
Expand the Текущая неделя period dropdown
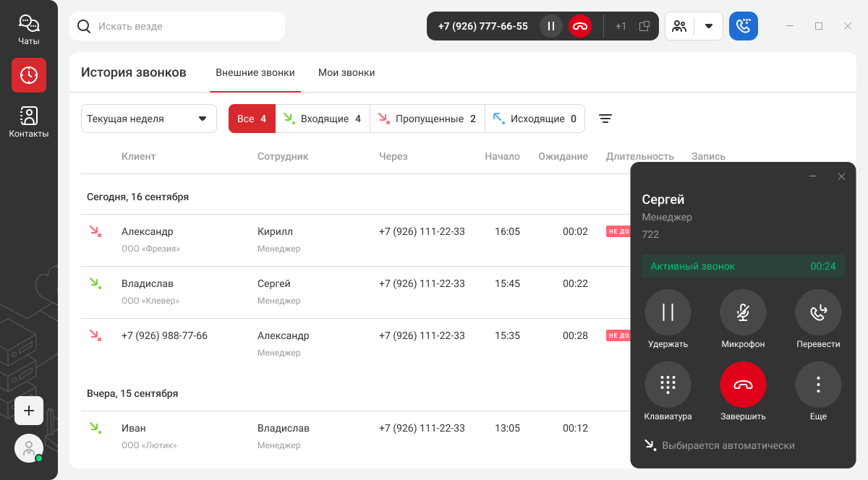click(149, 119)
